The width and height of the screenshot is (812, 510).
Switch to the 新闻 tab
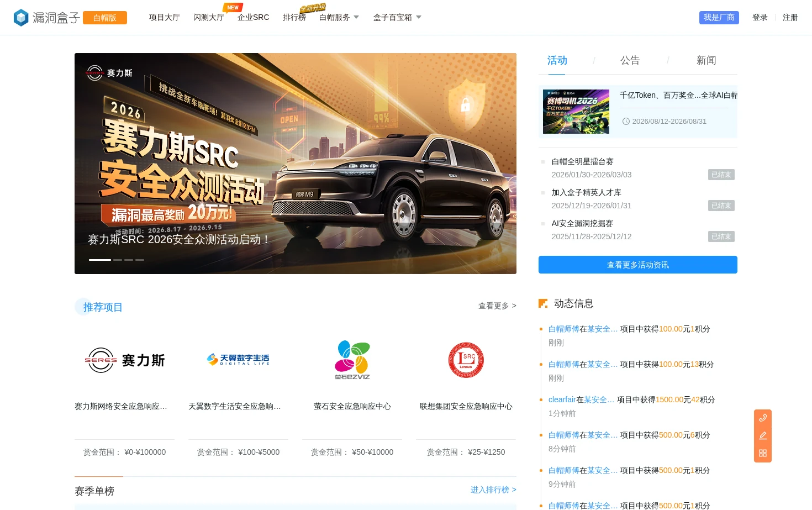706,60
